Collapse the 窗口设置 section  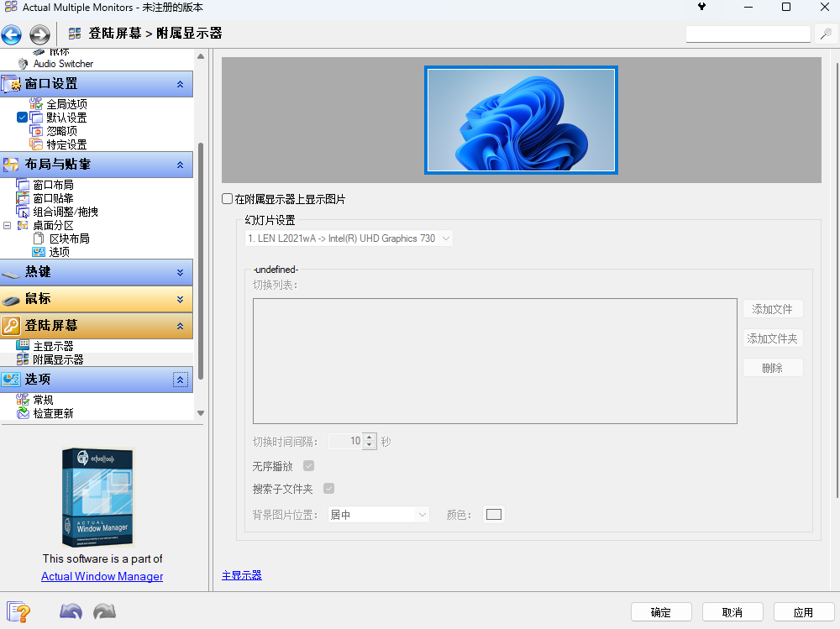[180, 84]
